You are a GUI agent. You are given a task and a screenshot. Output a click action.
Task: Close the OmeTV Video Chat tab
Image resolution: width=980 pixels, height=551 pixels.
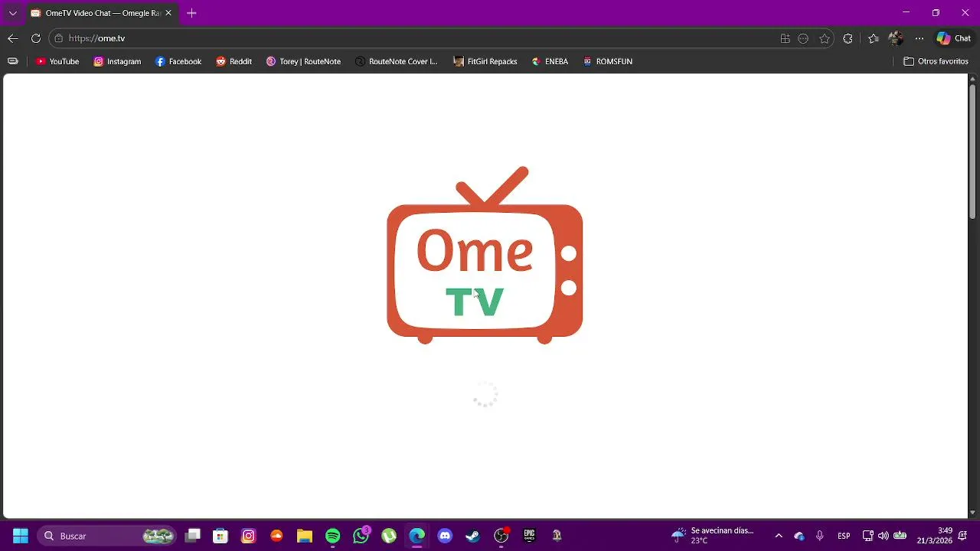pos(168,13)
